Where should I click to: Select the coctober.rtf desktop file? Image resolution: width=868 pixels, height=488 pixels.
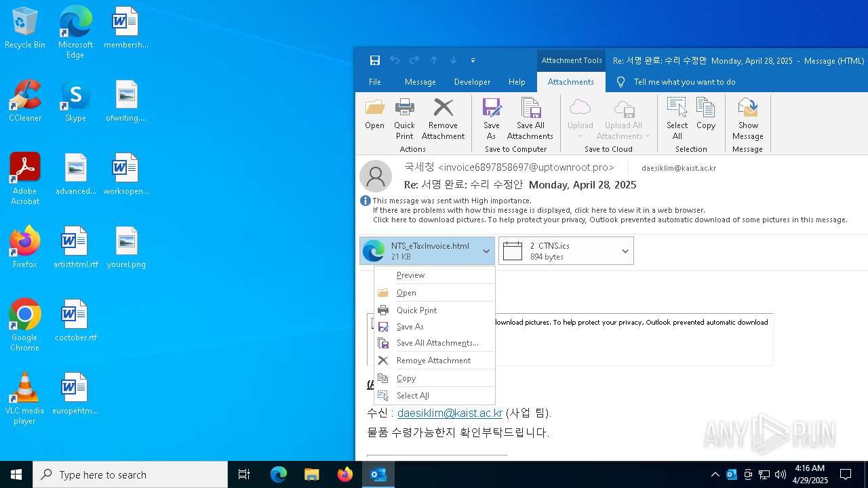coord(75,321)
